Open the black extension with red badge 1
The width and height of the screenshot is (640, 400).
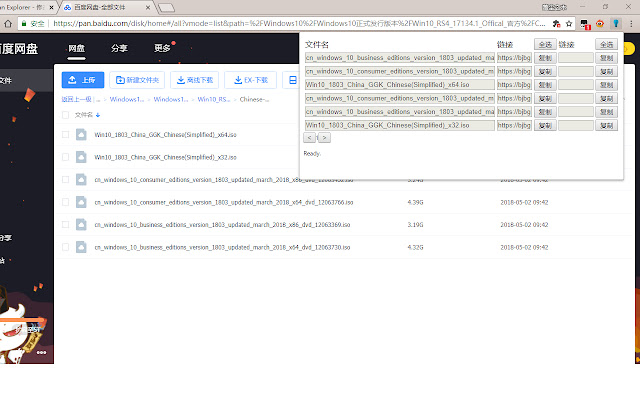585,24
